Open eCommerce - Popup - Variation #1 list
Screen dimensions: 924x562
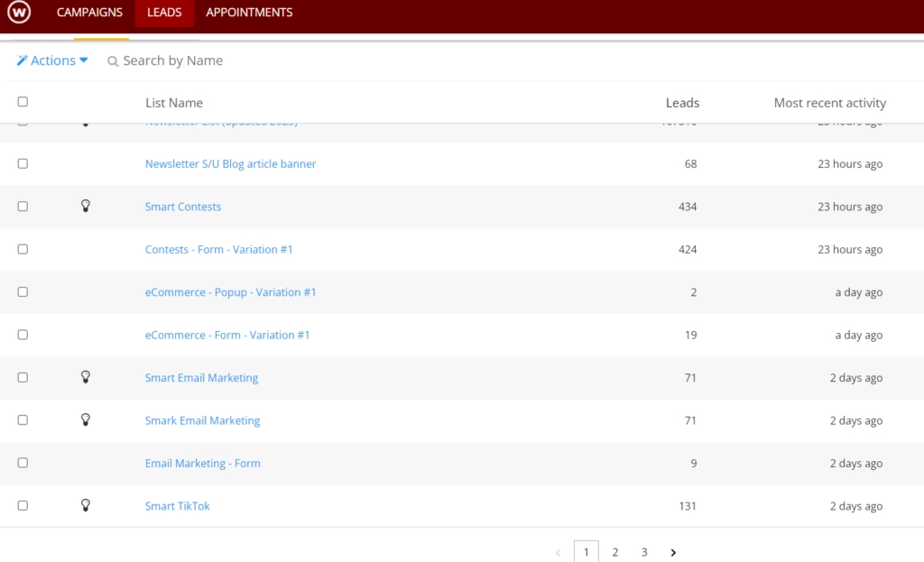230,292
